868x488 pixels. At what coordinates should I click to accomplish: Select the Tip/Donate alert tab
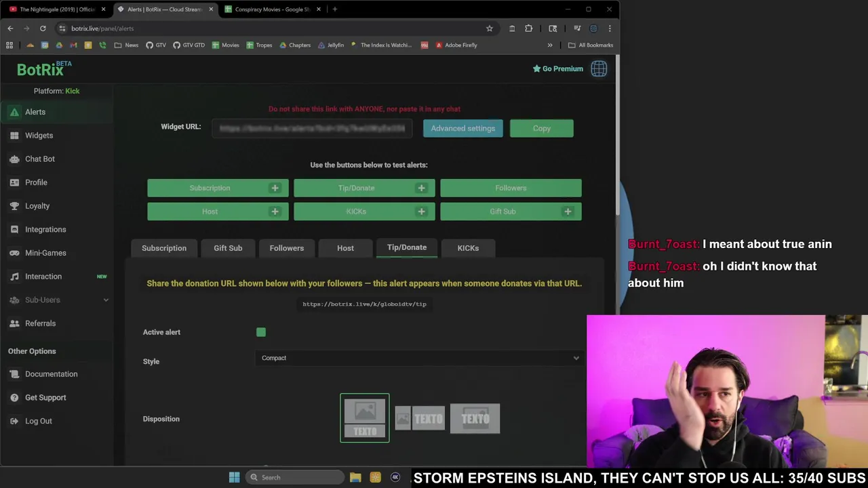click(407, 247)
